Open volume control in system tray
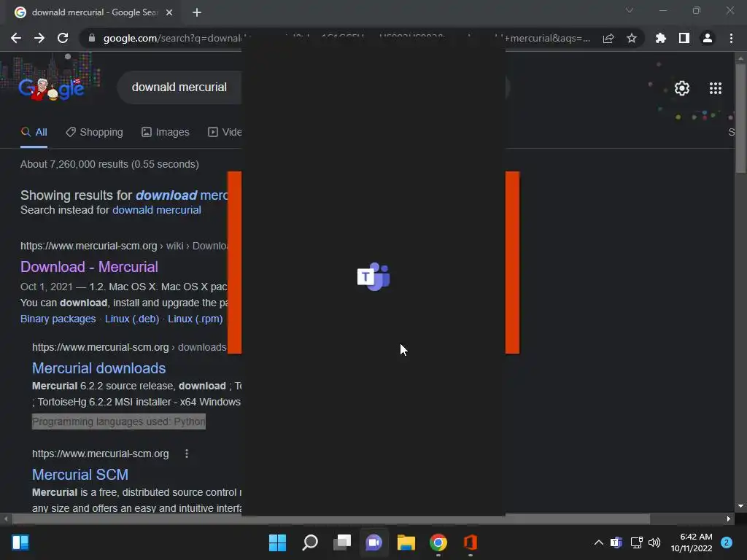The width and height of the screenshot is (747, 560). point(654,542)
